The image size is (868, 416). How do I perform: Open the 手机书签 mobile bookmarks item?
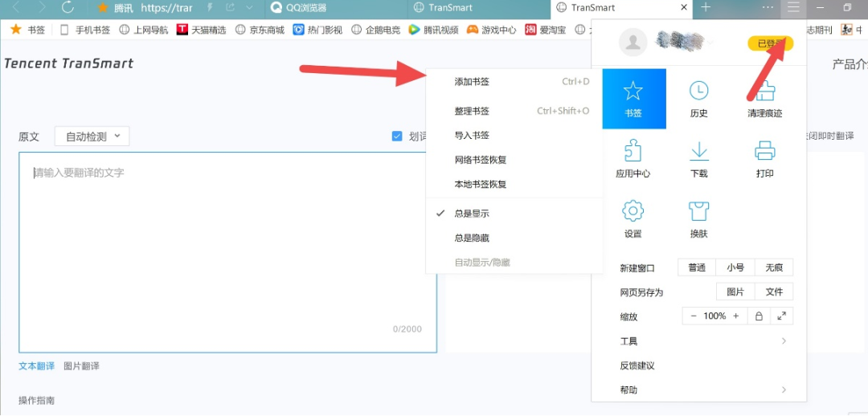tap(84, 30)
